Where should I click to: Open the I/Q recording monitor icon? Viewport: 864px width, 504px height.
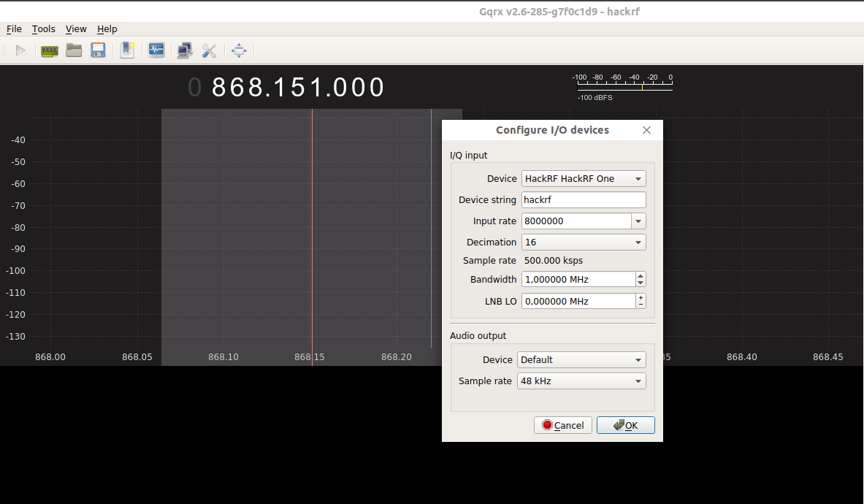[156, 50]
